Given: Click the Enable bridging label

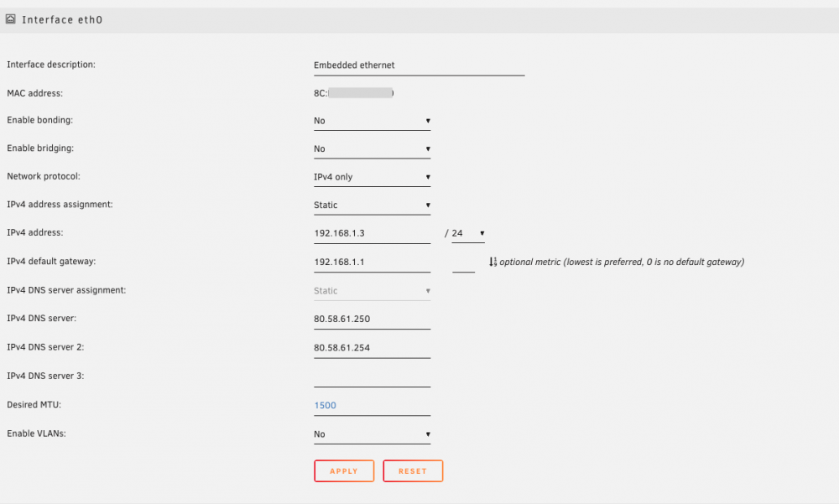Looking at the screenshot, I should 40,148.
